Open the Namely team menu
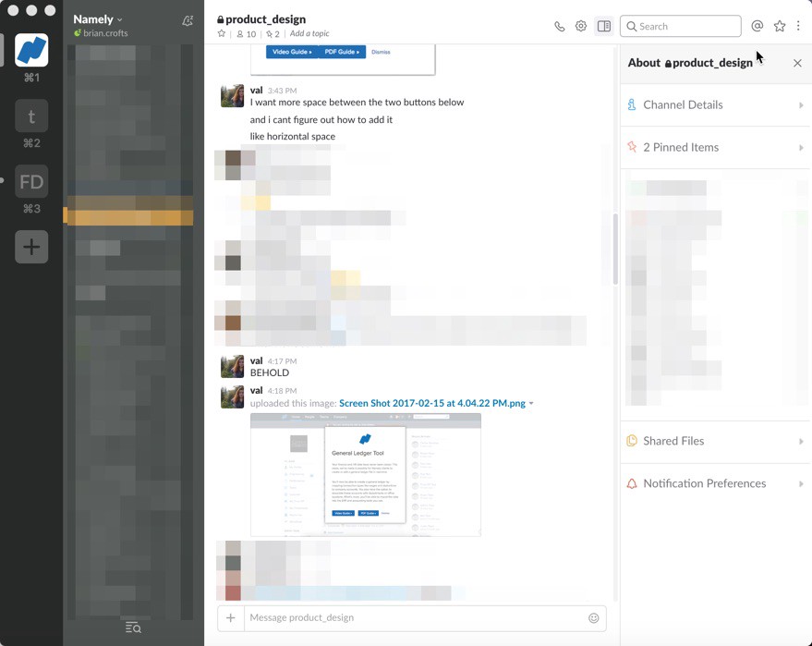 [98, 19]
